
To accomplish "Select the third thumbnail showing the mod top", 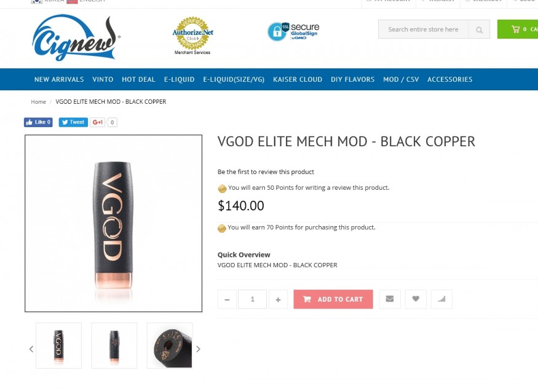I will (x=170, y=345).
